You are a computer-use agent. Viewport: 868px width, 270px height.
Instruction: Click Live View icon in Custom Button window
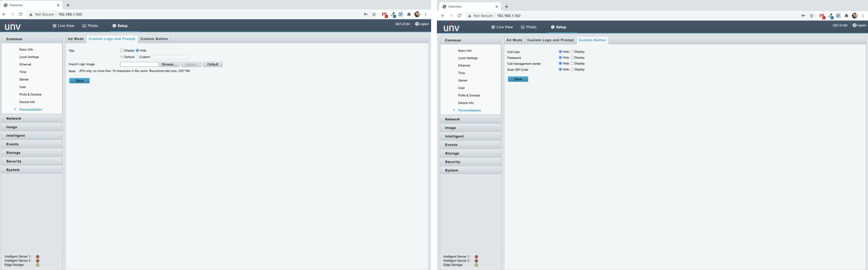[493, 27]
